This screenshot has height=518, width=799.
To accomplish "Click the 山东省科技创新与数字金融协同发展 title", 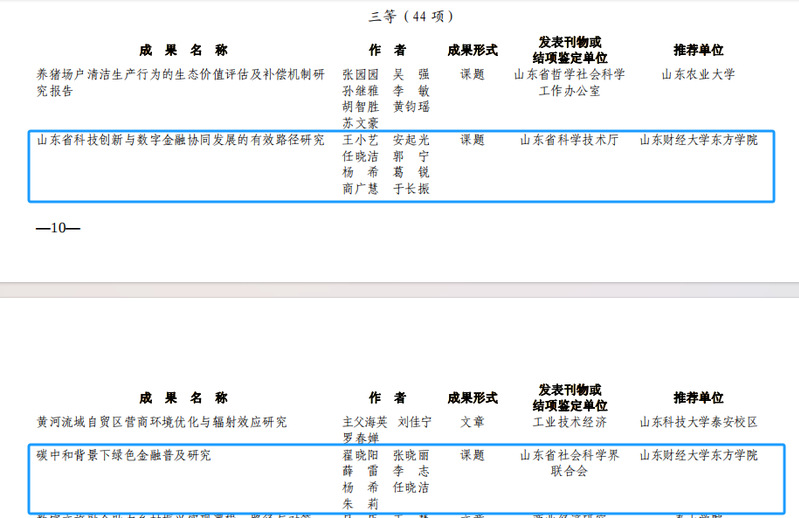I will click(181, 140).
